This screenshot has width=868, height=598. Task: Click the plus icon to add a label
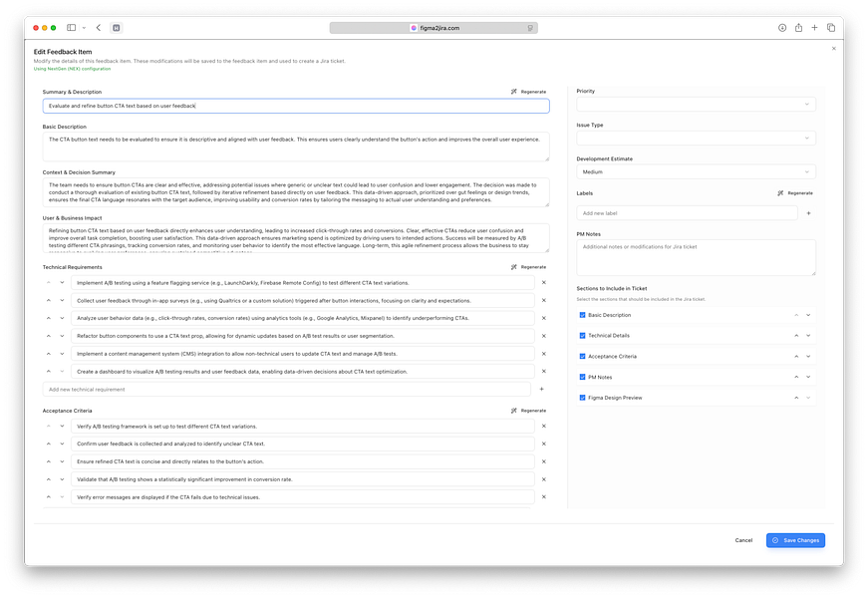click(807, 212)
